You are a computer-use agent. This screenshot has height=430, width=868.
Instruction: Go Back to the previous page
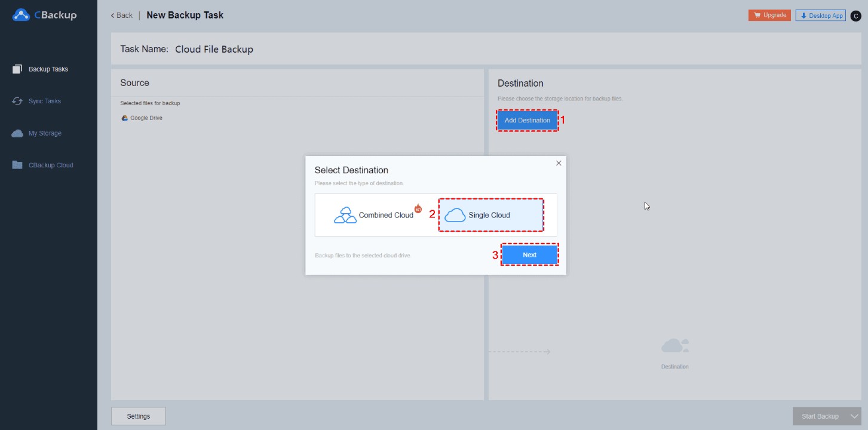tap(122, 16)
